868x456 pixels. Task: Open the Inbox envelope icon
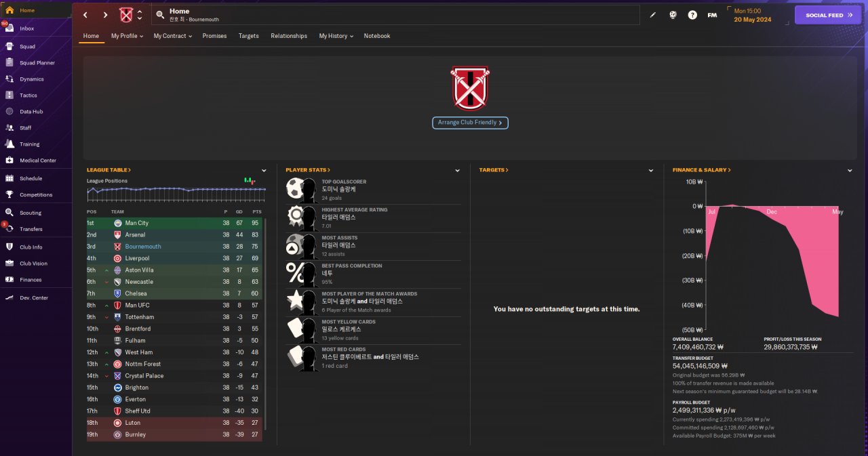click(x=9, y=28)
